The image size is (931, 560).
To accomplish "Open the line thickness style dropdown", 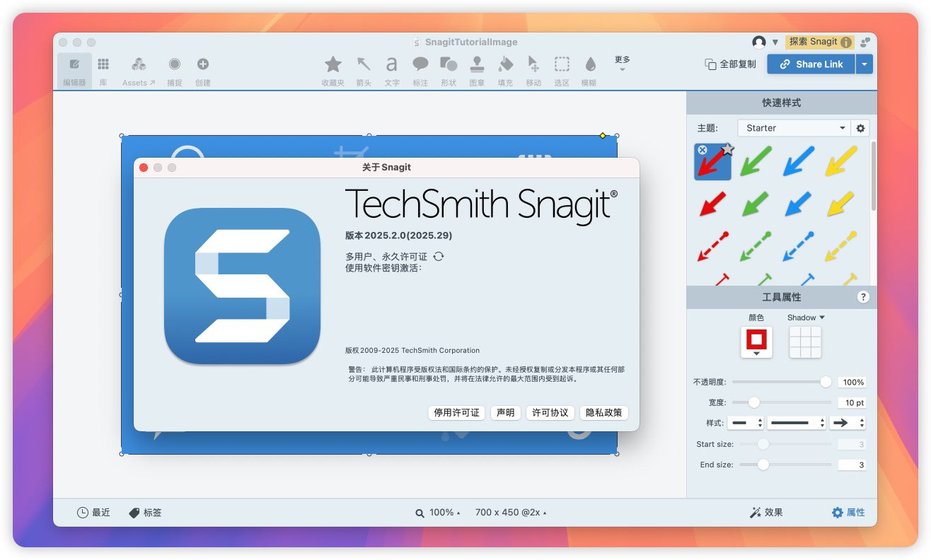I will pyautogui.click(x=797, y=423).
